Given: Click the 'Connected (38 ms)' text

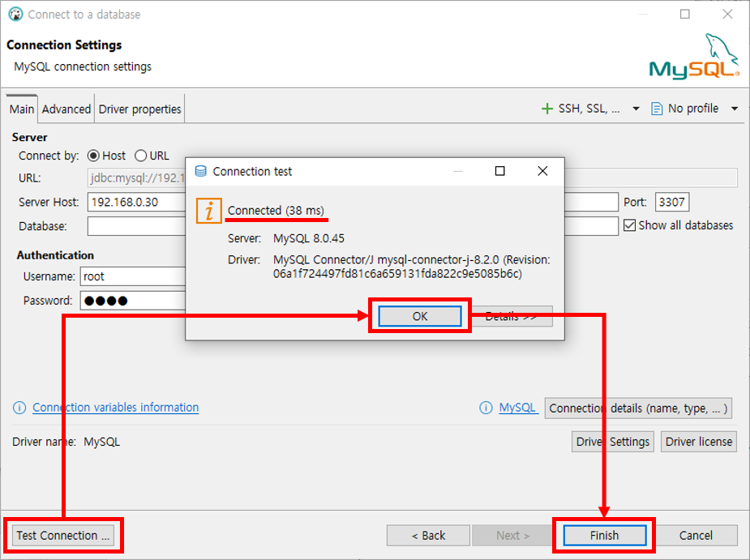Looking at the screenshot, I should tap(276, 211).
